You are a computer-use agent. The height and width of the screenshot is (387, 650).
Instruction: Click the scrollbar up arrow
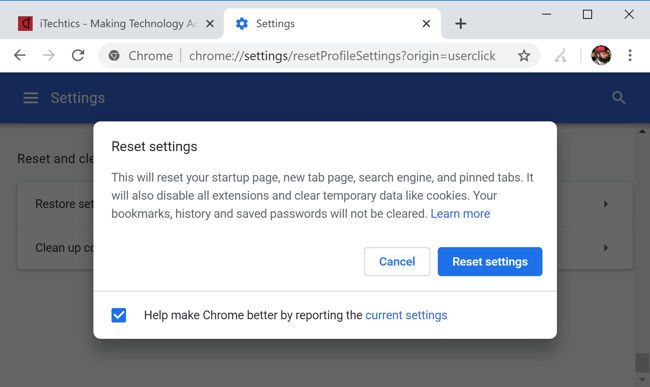click(642, 131)
